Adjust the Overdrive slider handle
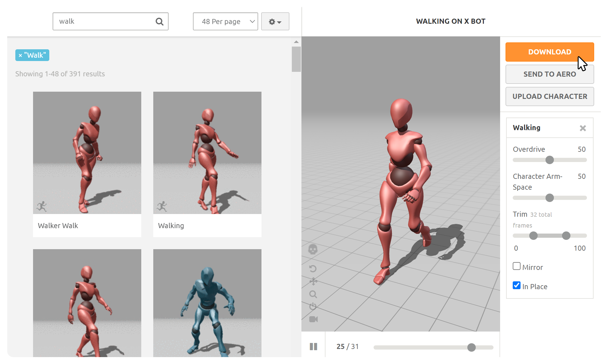This screenshot has height=364, width=608. 550,160
